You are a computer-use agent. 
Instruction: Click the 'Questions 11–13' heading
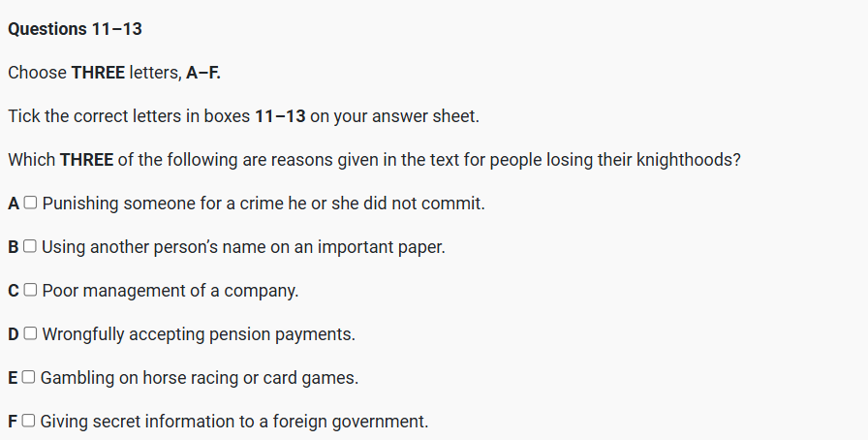[x=75, y=29]
